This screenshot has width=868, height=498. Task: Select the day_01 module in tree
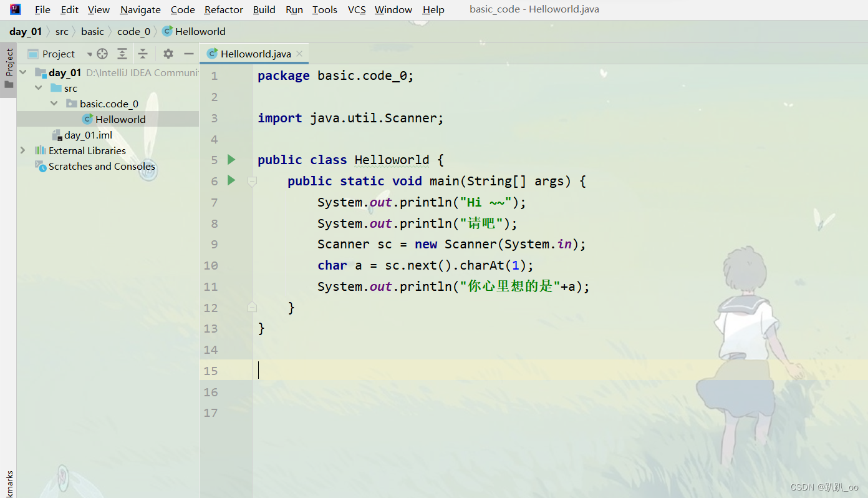click(x=65, y=72)
